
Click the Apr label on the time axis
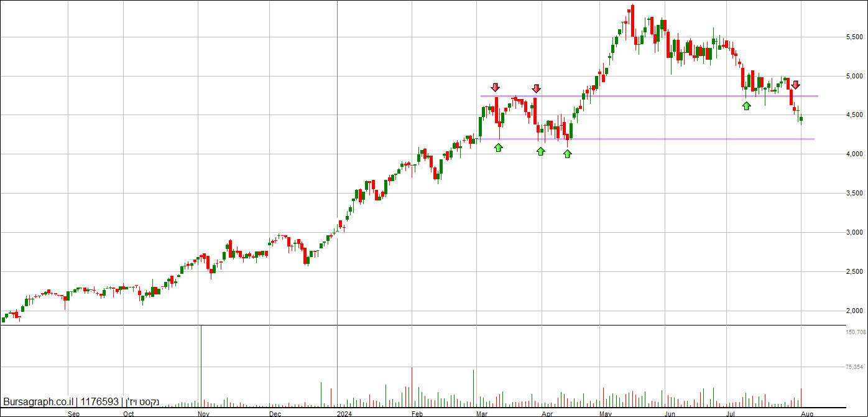[x=548, y=413]
